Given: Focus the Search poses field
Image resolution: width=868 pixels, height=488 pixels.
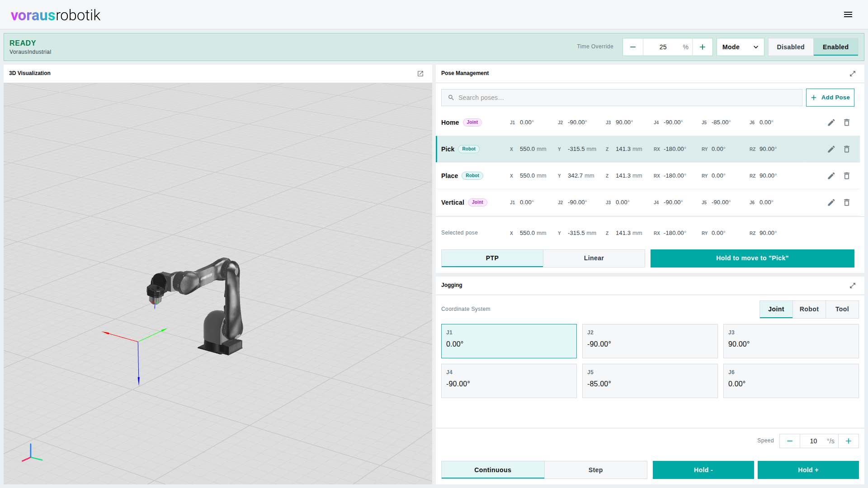Looking at the screenshot, I should coord(622,98).
